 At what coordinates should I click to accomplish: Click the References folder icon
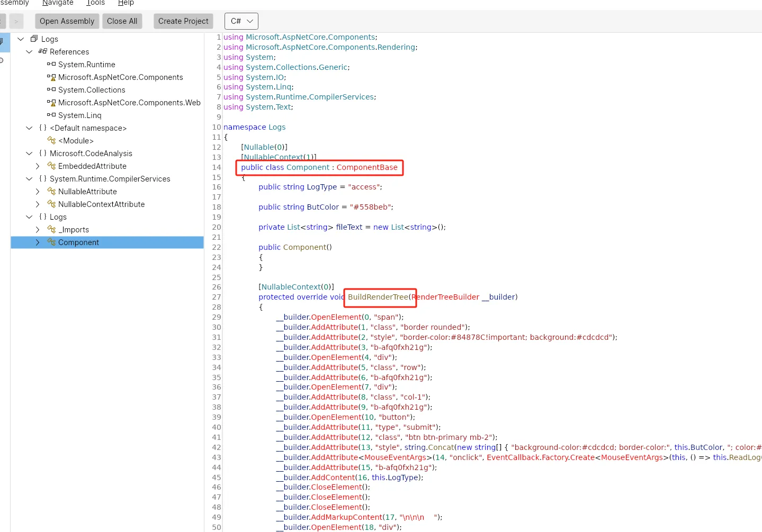pyautogui.click(x=42, y=51)
